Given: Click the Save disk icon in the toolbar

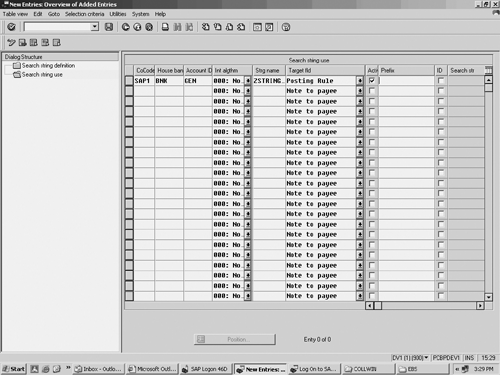Looking at the screenshot, I should (x=109, y=27).
